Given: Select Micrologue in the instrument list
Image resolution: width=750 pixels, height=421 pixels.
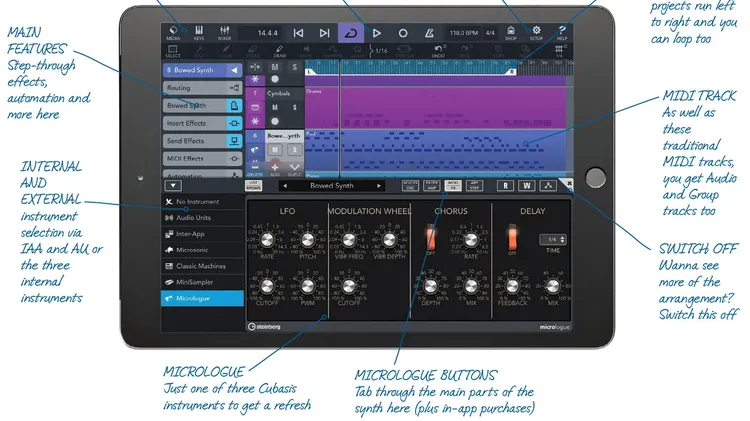Looking at the screenshot, I should point(202,299).
